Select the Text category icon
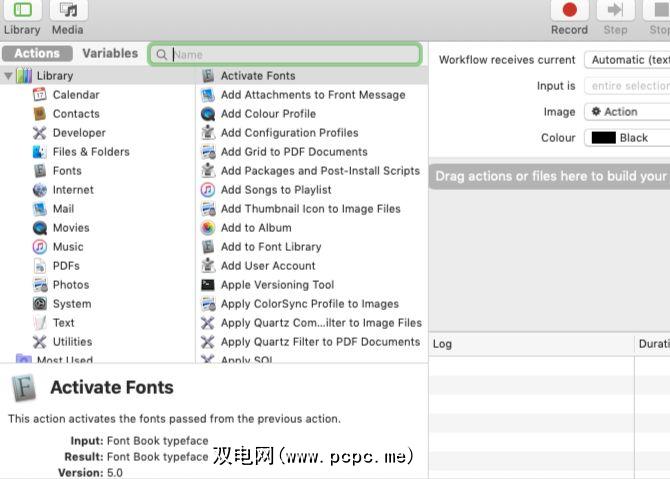The height and width of the screenshot is (479, 670). [40, 323]
